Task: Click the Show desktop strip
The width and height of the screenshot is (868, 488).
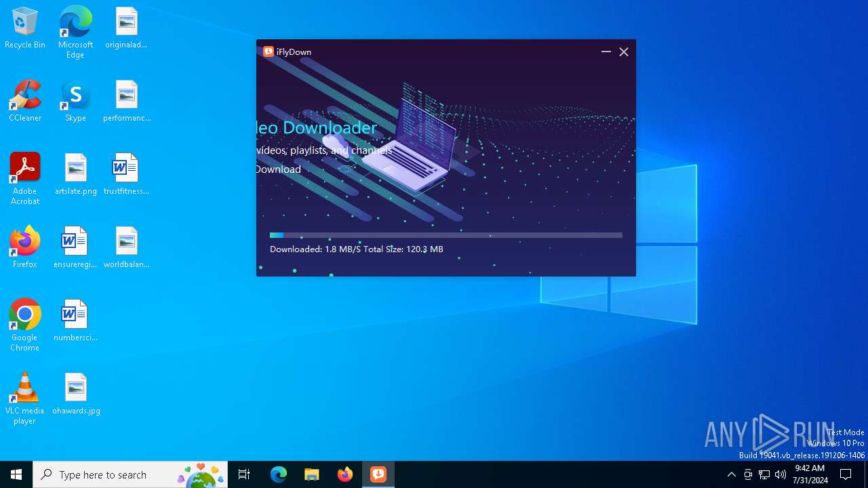Action: 866,474
